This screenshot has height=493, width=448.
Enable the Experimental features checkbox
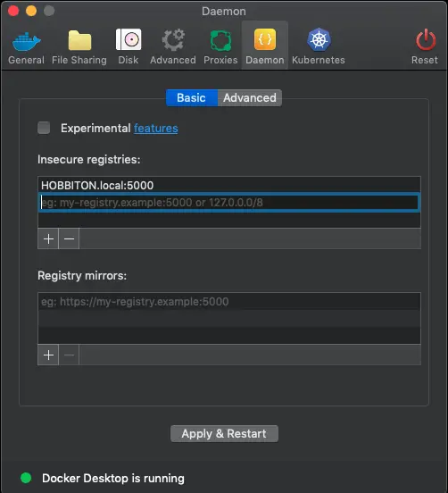click(44, 128)
